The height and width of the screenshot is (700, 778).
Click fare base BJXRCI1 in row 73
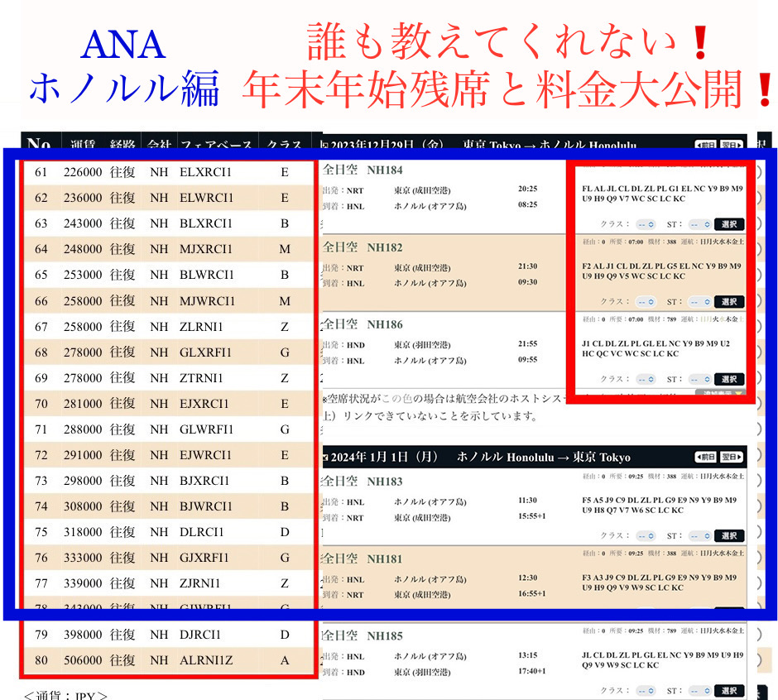coord(204,481)
